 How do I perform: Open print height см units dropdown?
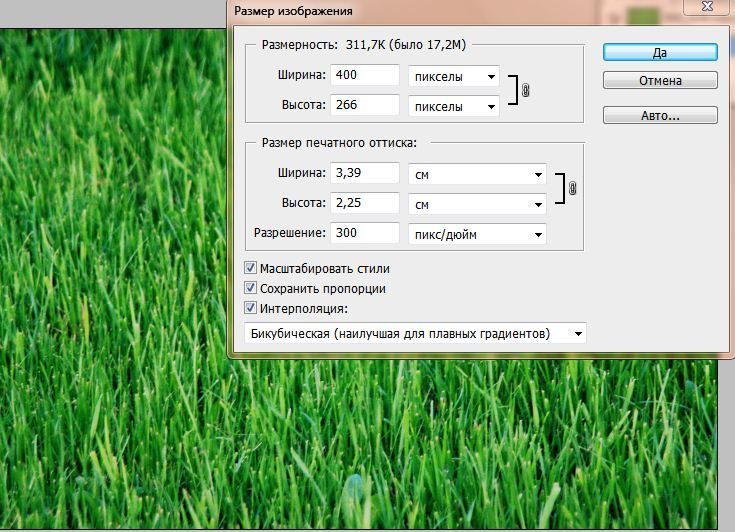point(477,204)
